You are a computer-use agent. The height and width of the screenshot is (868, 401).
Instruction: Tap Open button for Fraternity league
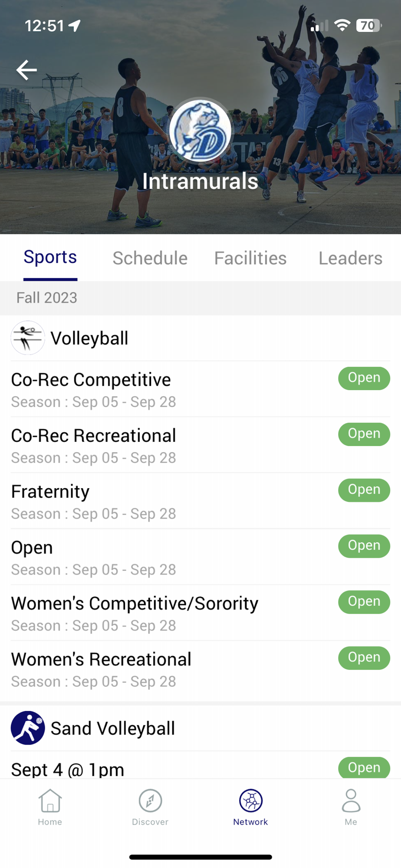click(364, 490)
